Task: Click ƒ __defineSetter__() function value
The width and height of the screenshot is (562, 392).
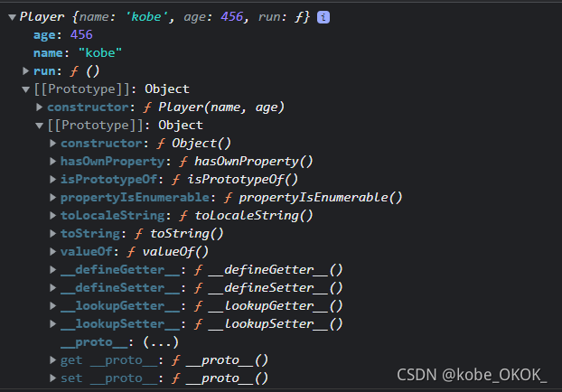Action: pos(268,288)
